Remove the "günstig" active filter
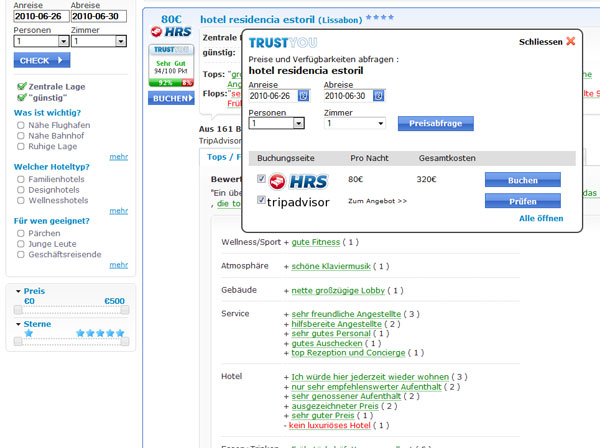Image resolution: width=600 pixels, height=448 pixels. click(22, 98)
